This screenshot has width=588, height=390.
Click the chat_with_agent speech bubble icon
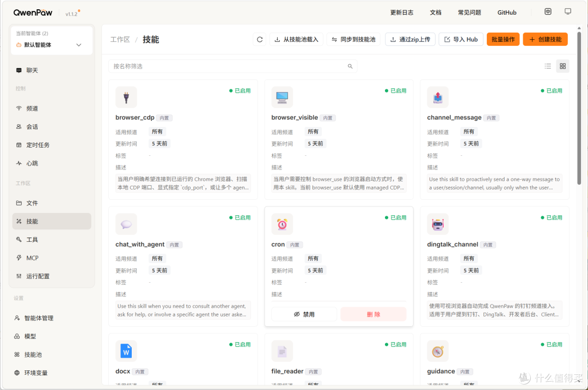(126, 224)
